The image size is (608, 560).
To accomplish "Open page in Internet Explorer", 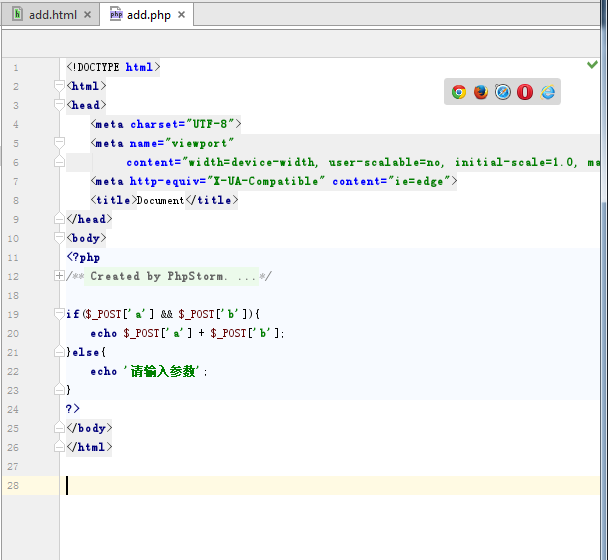I will pyautogui.click(x=548, y=92).
